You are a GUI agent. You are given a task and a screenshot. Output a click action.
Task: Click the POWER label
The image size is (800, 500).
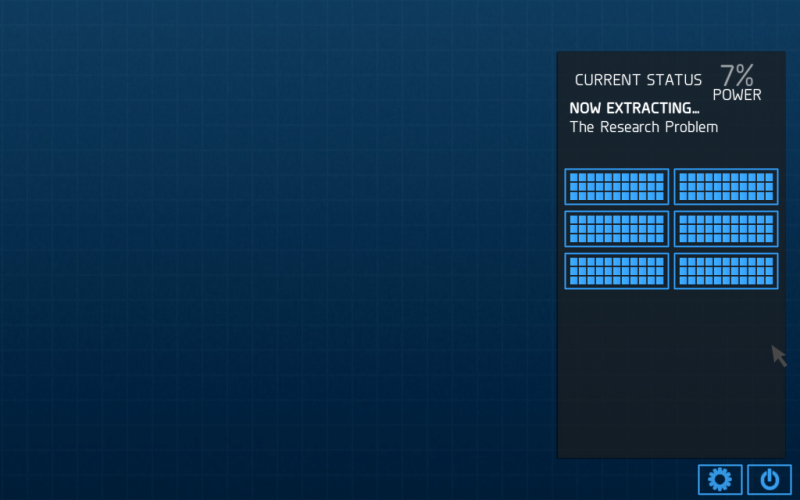[x=737, y=95]
